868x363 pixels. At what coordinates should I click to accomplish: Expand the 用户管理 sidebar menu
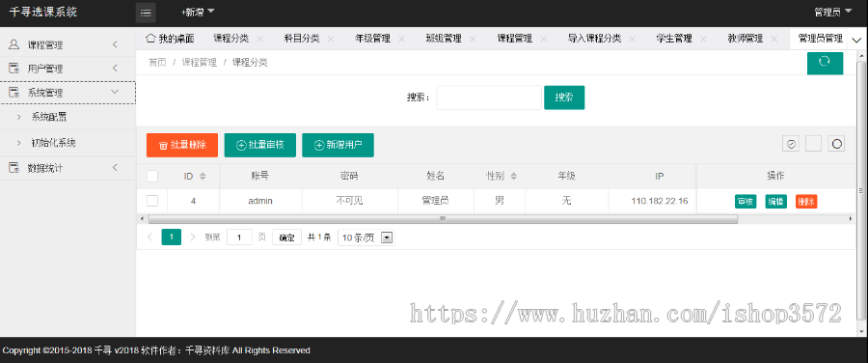tap(115, 69)
